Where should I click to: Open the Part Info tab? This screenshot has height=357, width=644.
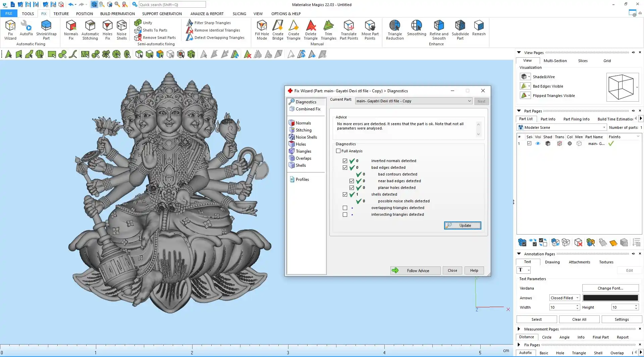[x=548, y=119]
